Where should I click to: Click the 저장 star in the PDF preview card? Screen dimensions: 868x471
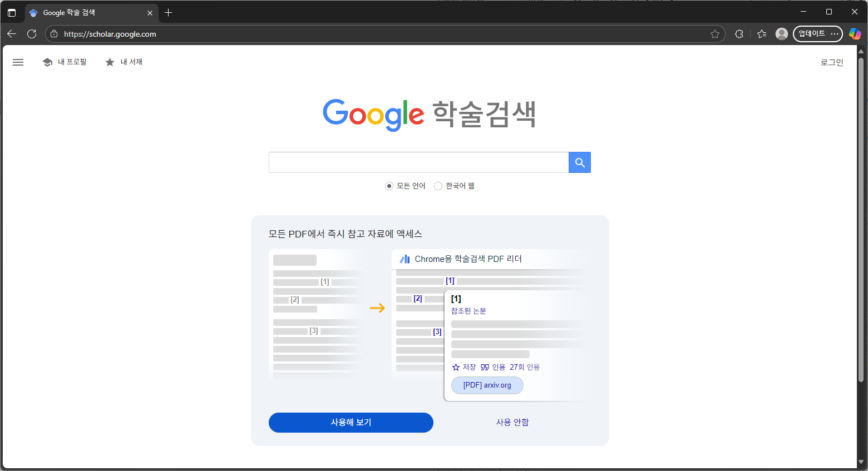456,367
